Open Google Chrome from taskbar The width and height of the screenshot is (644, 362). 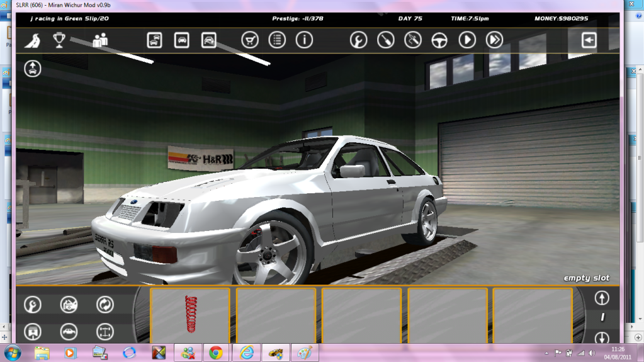(x=216, y=353)
